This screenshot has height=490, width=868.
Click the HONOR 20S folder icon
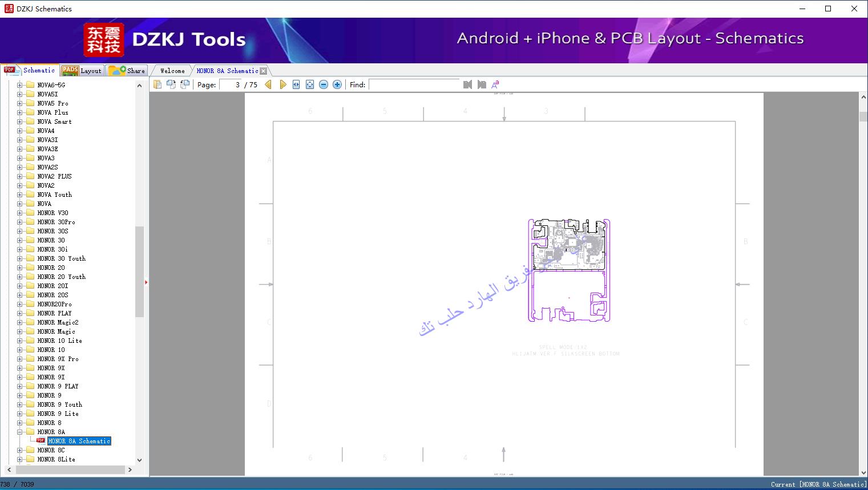coord(30,295)
